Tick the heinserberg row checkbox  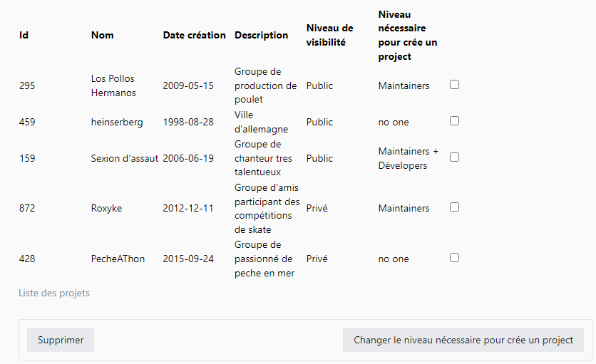[x=454, y=121]
